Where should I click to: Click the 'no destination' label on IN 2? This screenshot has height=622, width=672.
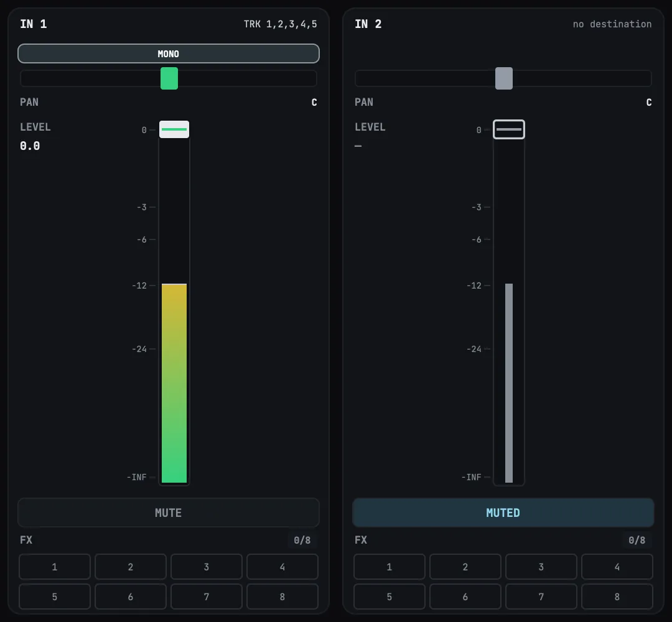612,24
